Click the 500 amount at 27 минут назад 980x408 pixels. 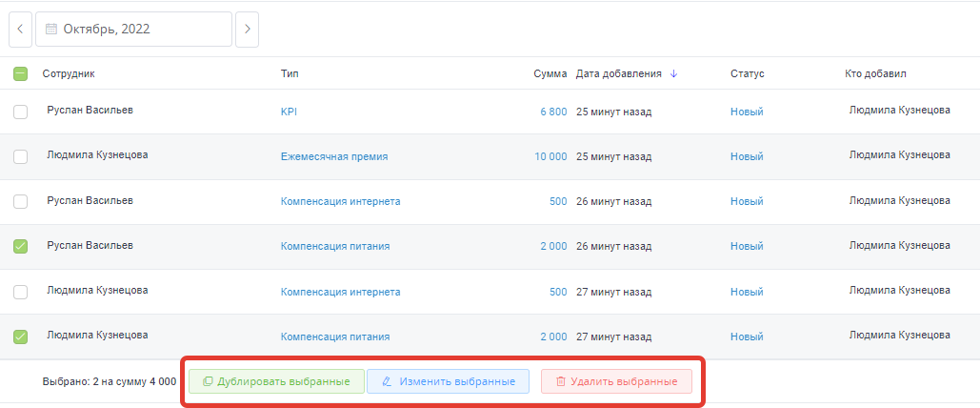point(559,292)
